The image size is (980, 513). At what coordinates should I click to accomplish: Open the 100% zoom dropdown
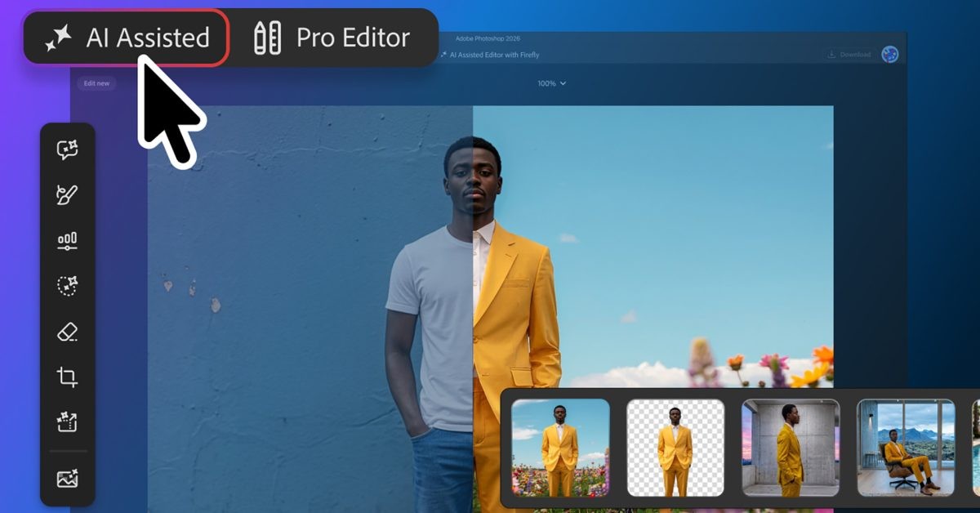[x=551, y=83]
